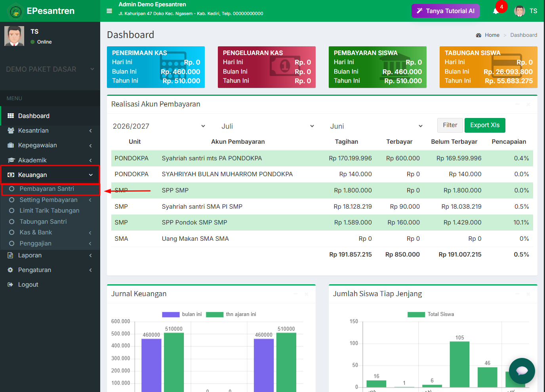
Task: Toggle 'bulan ini' legend in Jurnal Keuangan
Action: 182,314
